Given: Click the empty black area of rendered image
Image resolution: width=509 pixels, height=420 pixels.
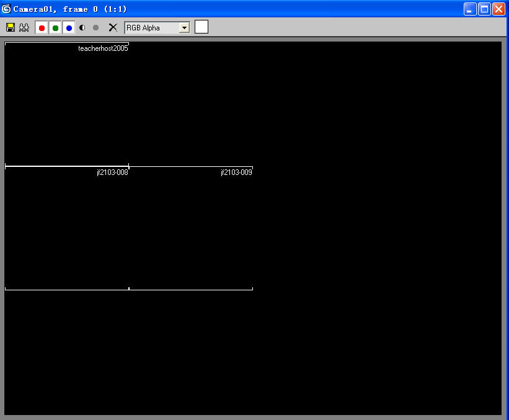Looking at the screenshot, I should point(372,248).
